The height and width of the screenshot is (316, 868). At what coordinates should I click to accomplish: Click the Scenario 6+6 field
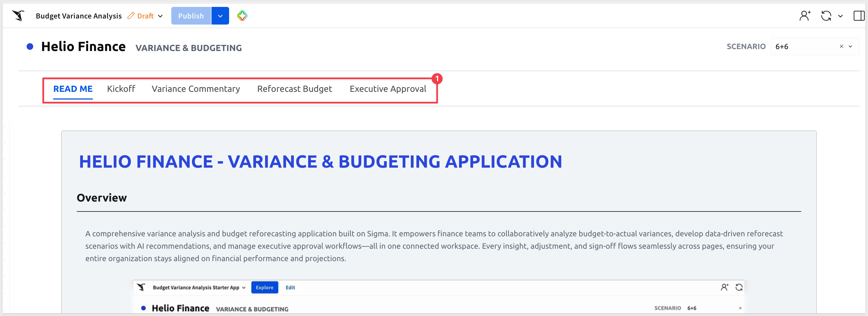[x=815, y=47]
